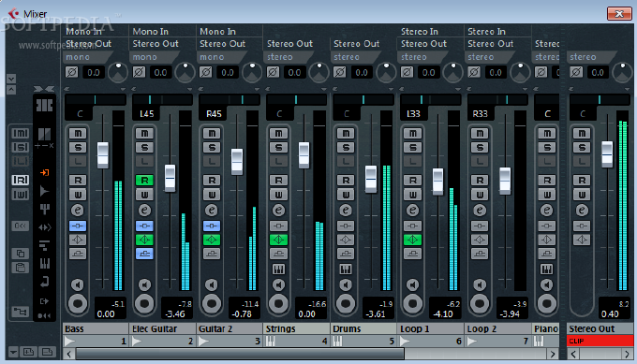The height and width of the screenshot is (364, 637).
Task: Reset the red CLIP indicator
Action: click(x=600, y=341)
